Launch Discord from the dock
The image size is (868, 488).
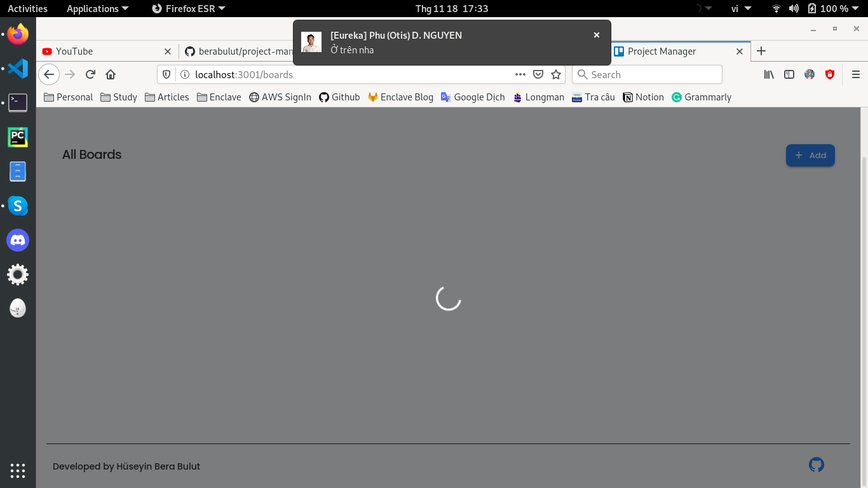tap(18, 240)
